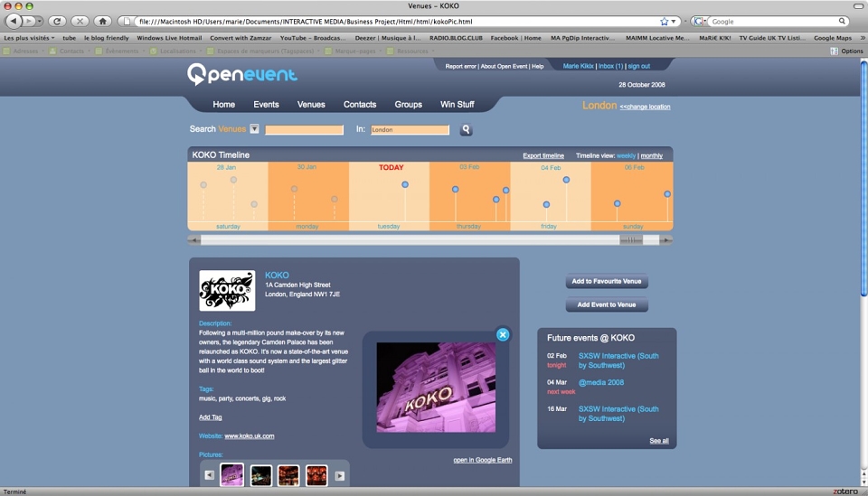Open Facebook | Home bookmark
Screen dimensions: 868x496
pyautogui.click(x=515, y=38)
